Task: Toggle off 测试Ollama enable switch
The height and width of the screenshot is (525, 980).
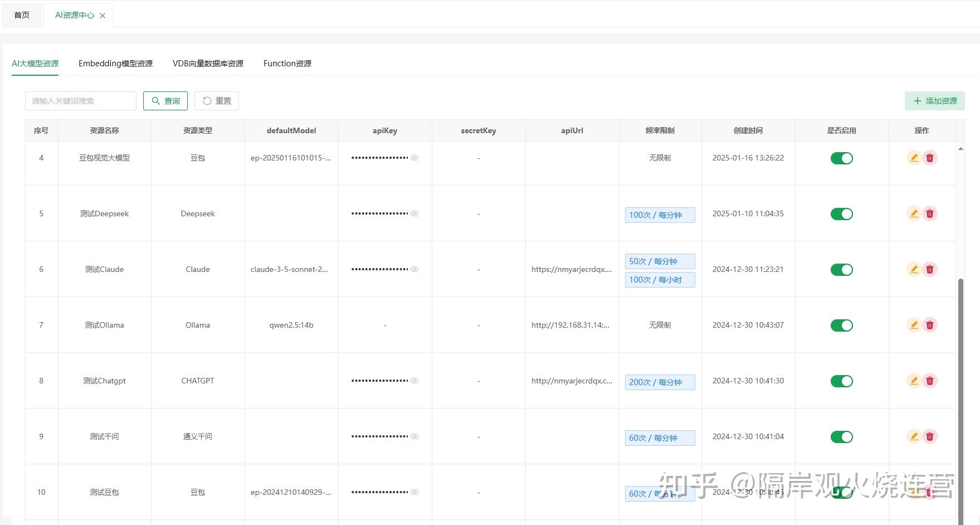Action: click(x=841, y=325)
